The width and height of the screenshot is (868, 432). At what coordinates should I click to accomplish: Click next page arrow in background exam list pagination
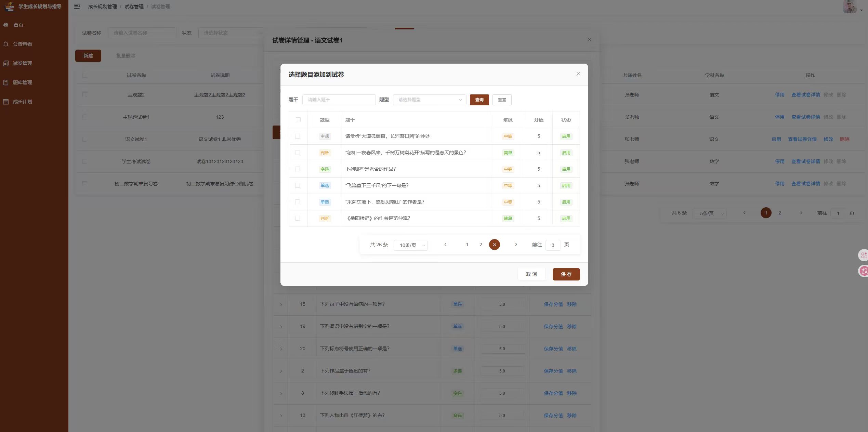801,213
